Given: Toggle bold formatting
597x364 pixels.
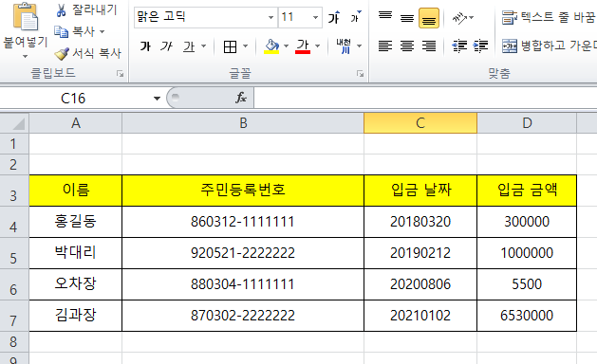Looking at the screenshot, I should pyautogui.click(x=145, y=46).
